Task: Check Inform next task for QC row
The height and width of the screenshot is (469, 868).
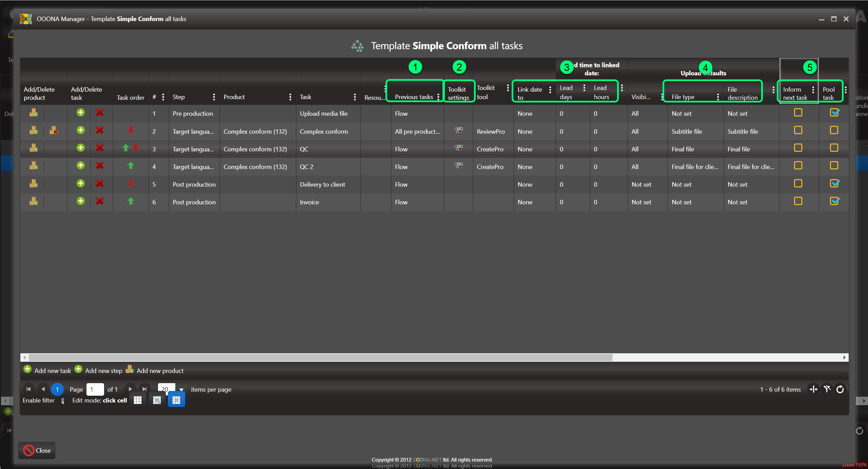Action: point(798,148)
